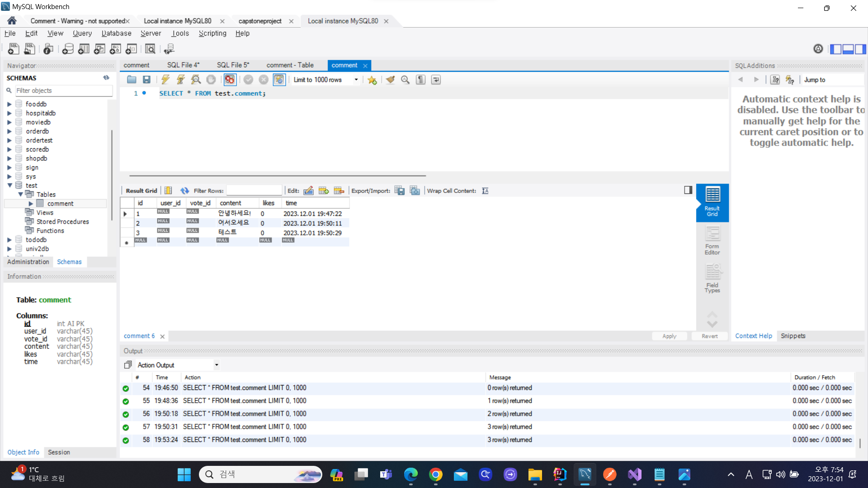Open the Database menu
This screenshot has height=488, width=868.
pos(116,33)
